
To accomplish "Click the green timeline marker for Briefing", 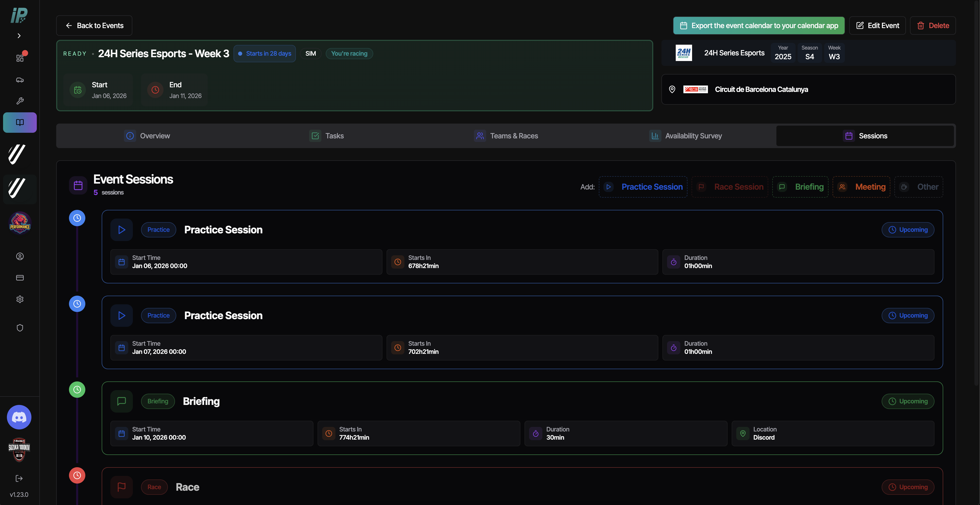I will coord(77,390).
